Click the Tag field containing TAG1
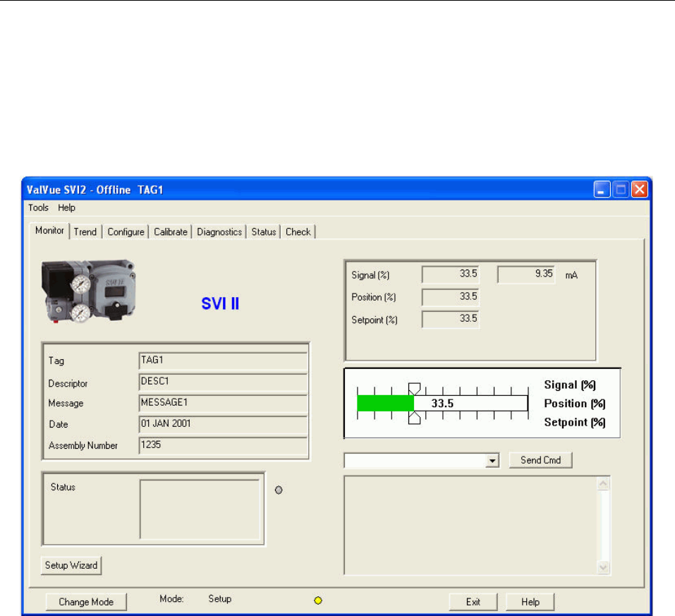This screenshot has width=675, height=616. click(224, 361)
